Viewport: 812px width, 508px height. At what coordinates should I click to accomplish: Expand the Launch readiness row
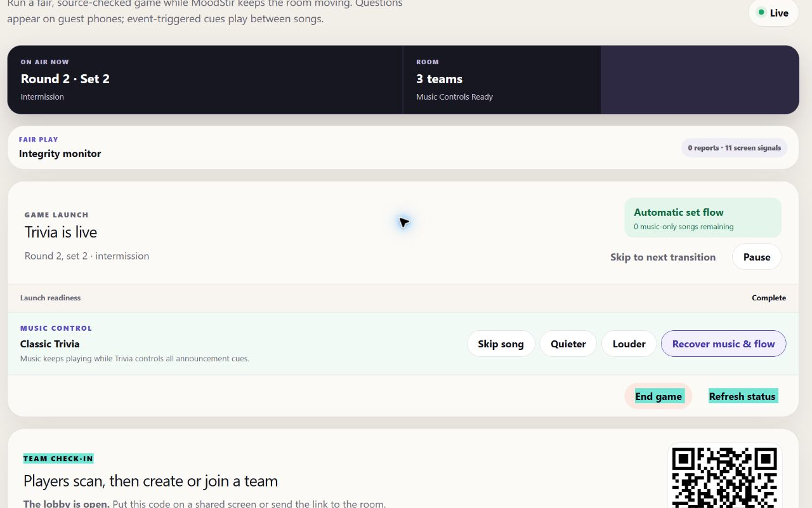pyautogui.click(x=403, y=298)
